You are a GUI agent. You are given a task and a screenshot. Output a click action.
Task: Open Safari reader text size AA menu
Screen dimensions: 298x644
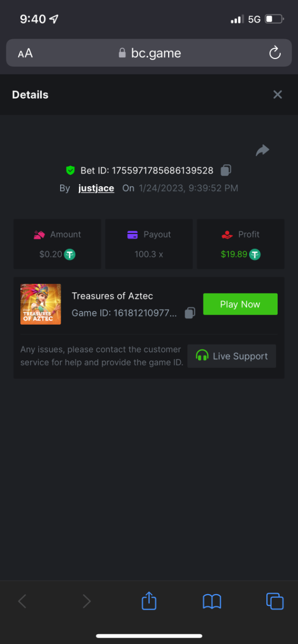click(x=25, y=53)
